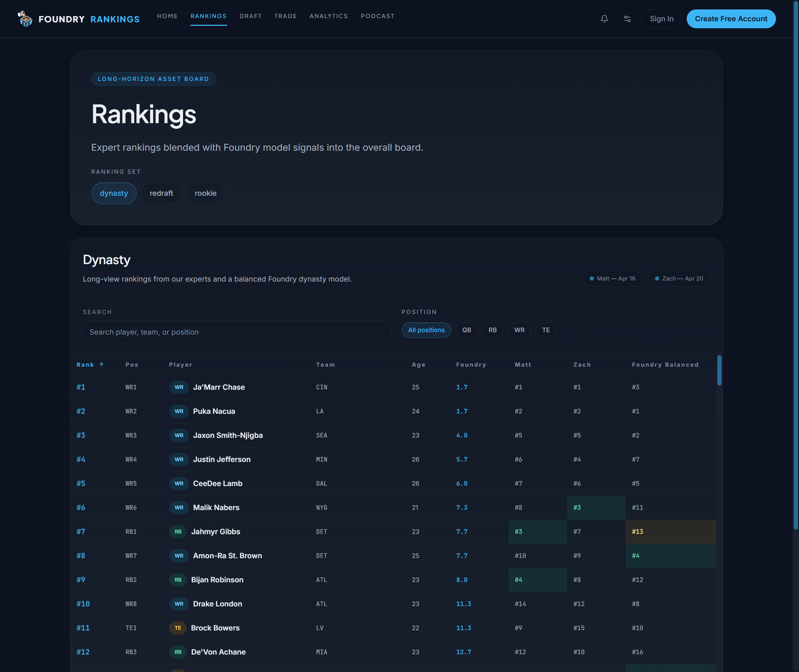The width and height of the screenshot is (799, 672).
Task: Click Justin Jefferson's team MIN
Action: coord(322,460)
